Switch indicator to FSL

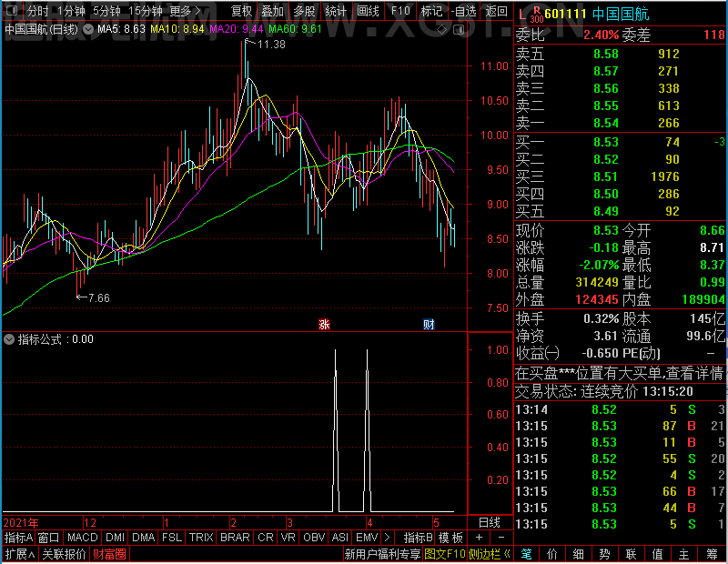click(x=172, y=538)
